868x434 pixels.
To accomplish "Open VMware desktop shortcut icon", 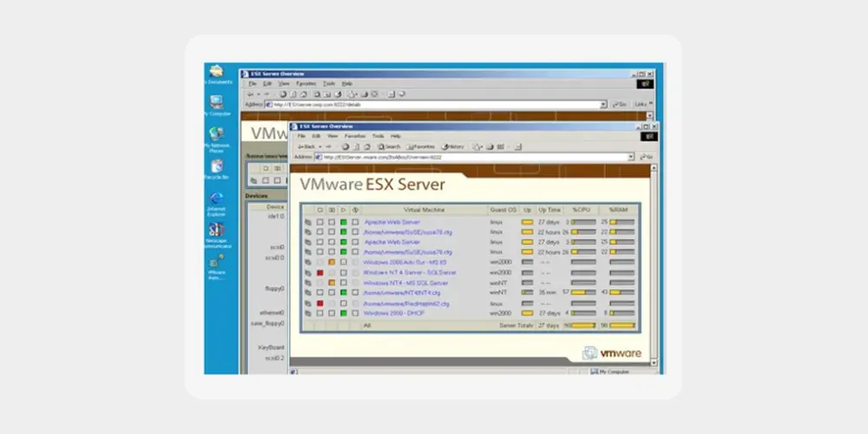I will 216,260.
